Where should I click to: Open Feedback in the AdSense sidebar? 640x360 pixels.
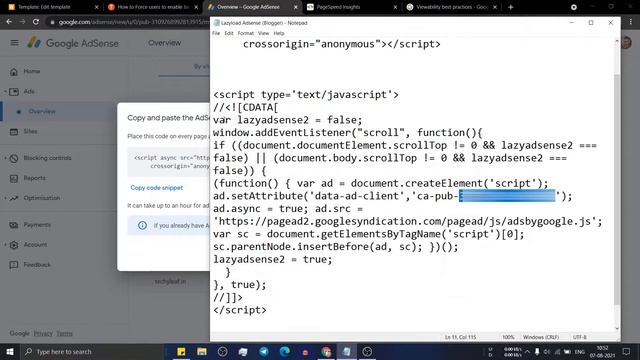(x=37, y=264)
